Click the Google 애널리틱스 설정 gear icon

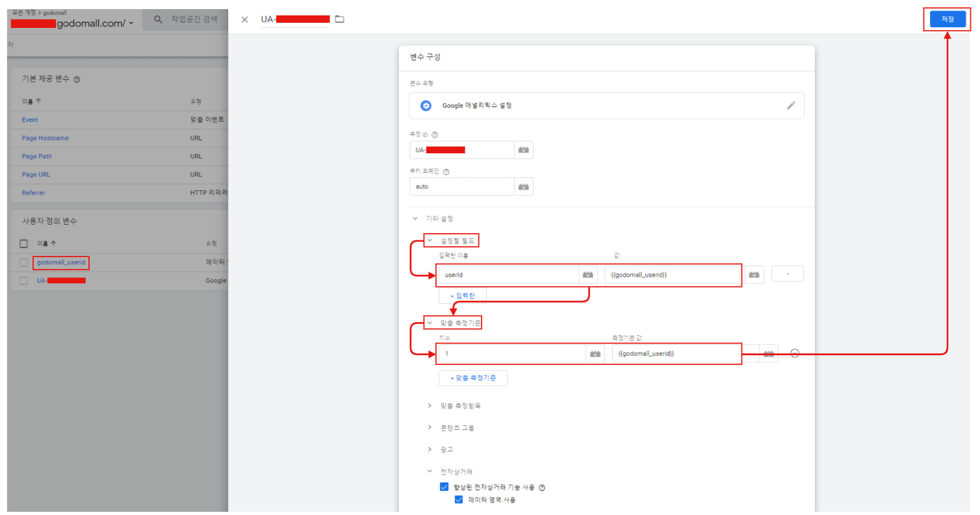[426, 105]
